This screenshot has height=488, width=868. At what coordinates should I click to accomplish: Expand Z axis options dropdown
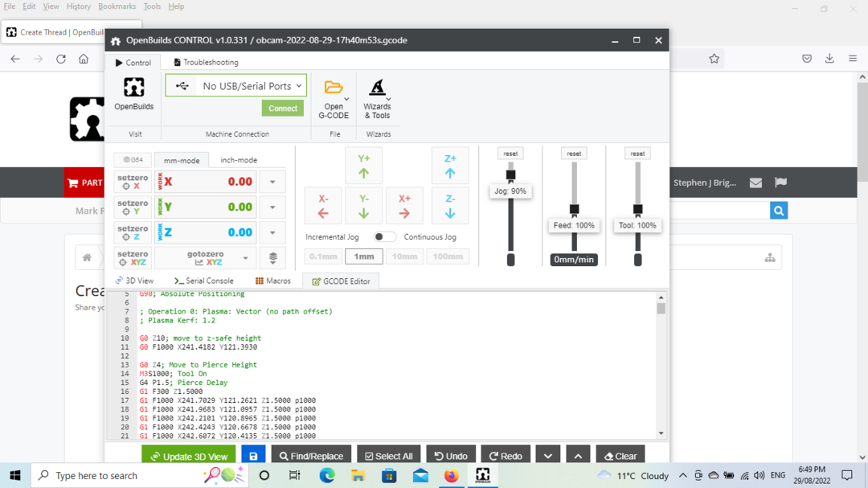coord(272,232)
